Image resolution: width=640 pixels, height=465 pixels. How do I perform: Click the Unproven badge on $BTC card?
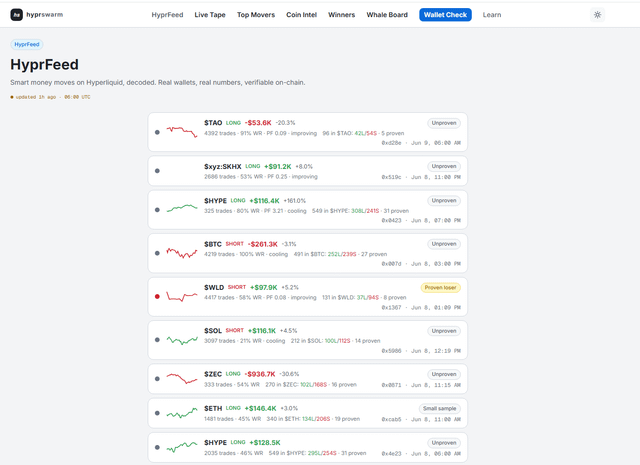point(444,244)
